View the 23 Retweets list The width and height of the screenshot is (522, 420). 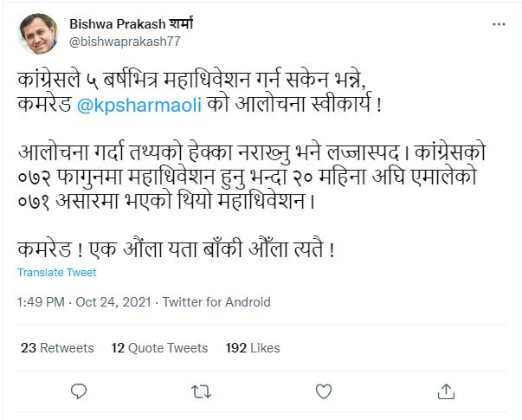click(x=57, y=347)
